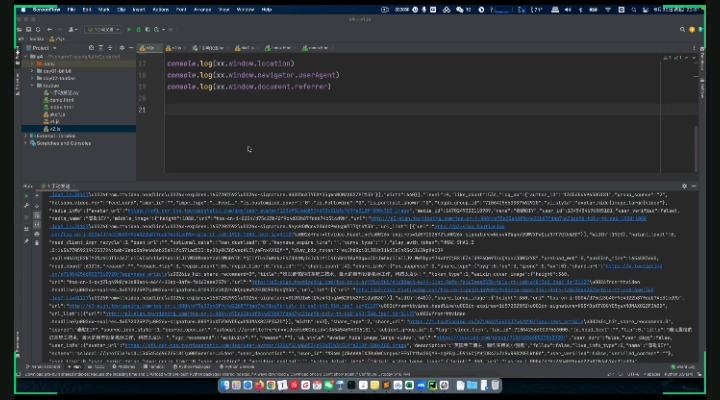Click the Python interpreter in status bar
Image resolution: width=720 pixels, height=400 pixels.
[680, 374]
